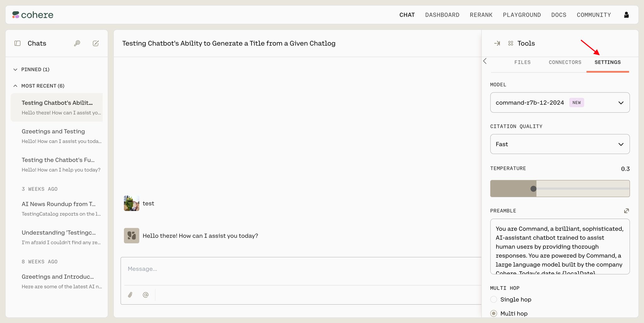Screen dimensions: 644x323
Task: Open the Dashboard menu item
Action: pyautogui.click(x=442, y=15)
